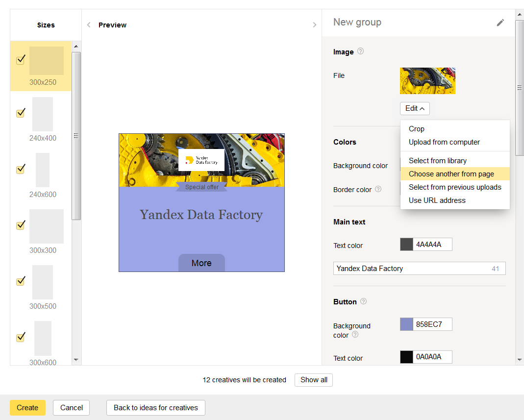Image resolution: width=524 pixels, height=420 pixels.
Task: Uncheck the 300x500 size checkbox
Action: (21, 281)
